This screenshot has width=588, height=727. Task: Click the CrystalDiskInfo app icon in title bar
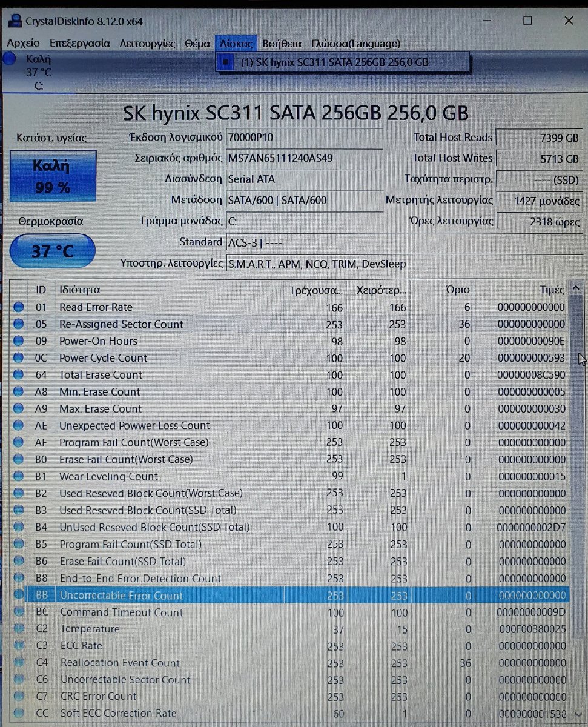click(x=14, y=21)
